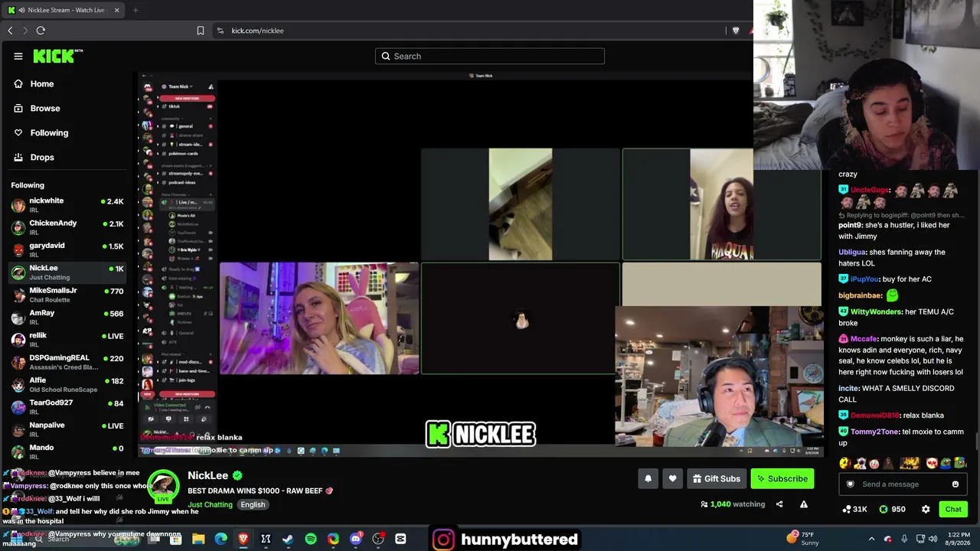The width and height of the screenshot is (980, 551).
Task: Open the Just Chatting category link
Action: (210, 505)
